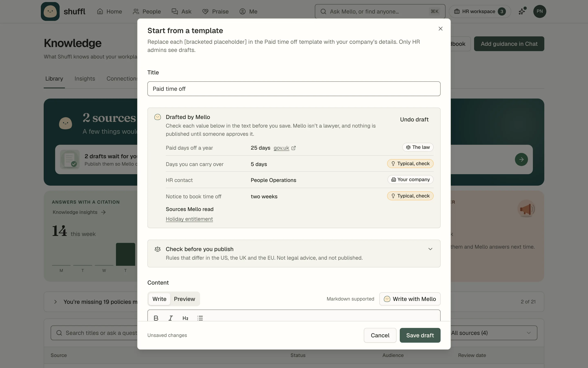
Task: Click Cancel in the dialog
Action: [380, 335]
